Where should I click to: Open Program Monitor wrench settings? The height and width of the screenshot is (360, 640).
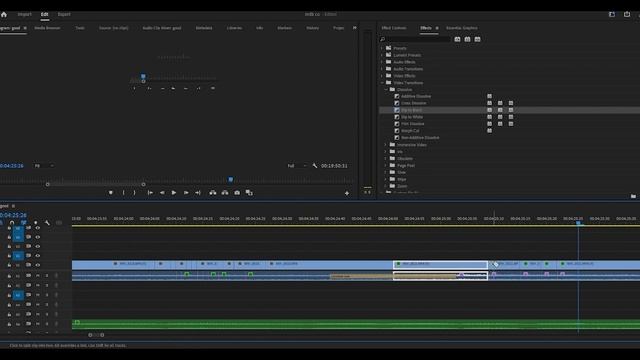(315, 166)
